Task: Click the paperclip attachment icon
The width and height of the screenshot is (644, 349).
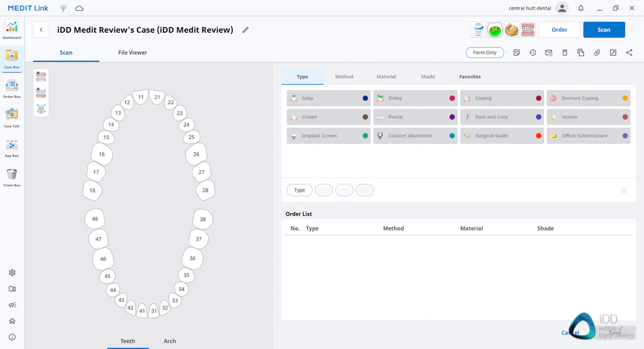Action: pos(597,52)
